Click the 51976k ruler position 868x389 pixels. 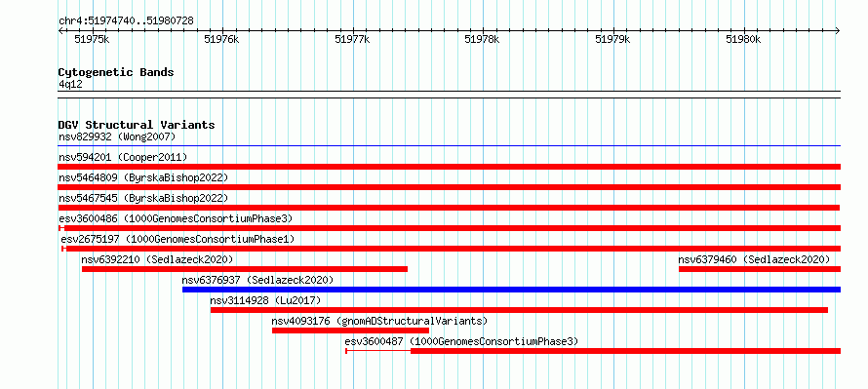[x=222, y=39]
